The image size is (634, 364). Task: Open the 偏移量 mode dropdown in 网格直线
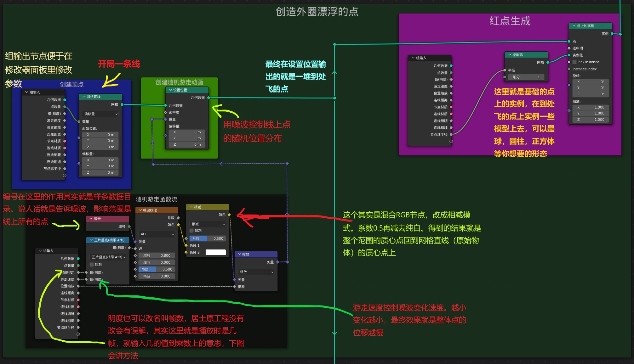tap(100, 114)
